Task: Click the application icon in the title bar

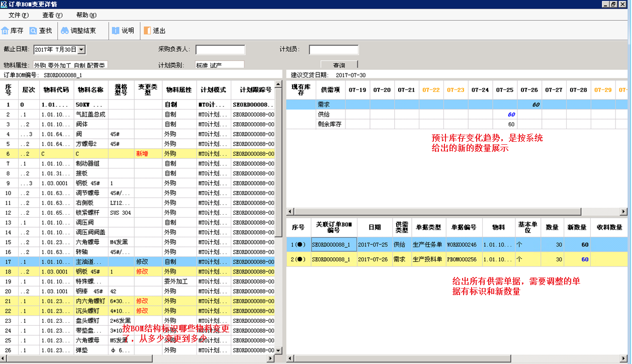Action: 4,4
